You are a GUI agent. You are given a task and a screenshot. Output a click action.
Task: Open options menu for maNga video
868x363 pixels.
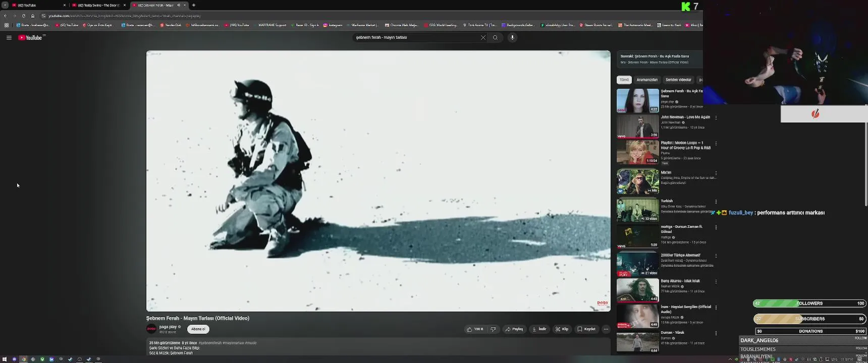pyautogui.click(x=716, y=227)
